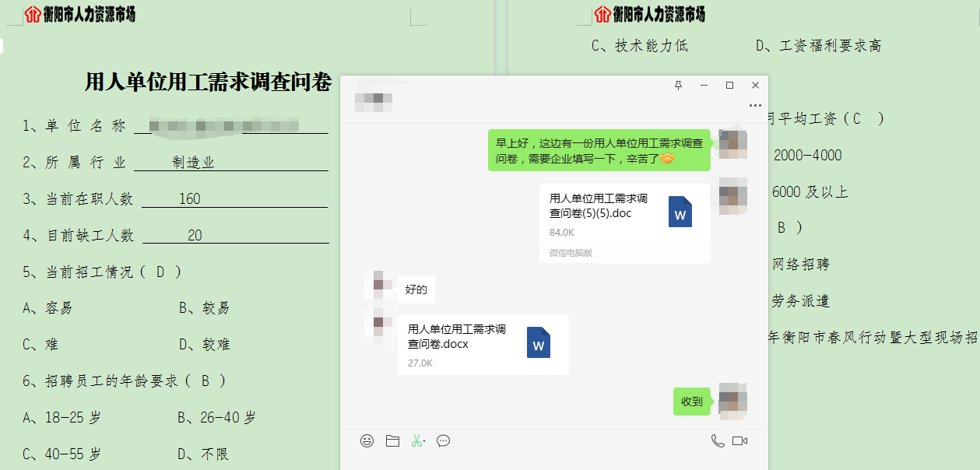Expand the screenshot options dropdown arrow

tap(425, 442)
